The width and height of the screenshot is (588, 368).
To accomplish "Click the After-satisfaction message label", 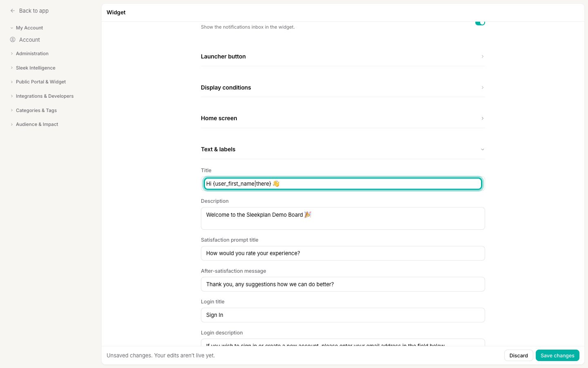I will 233,271.
